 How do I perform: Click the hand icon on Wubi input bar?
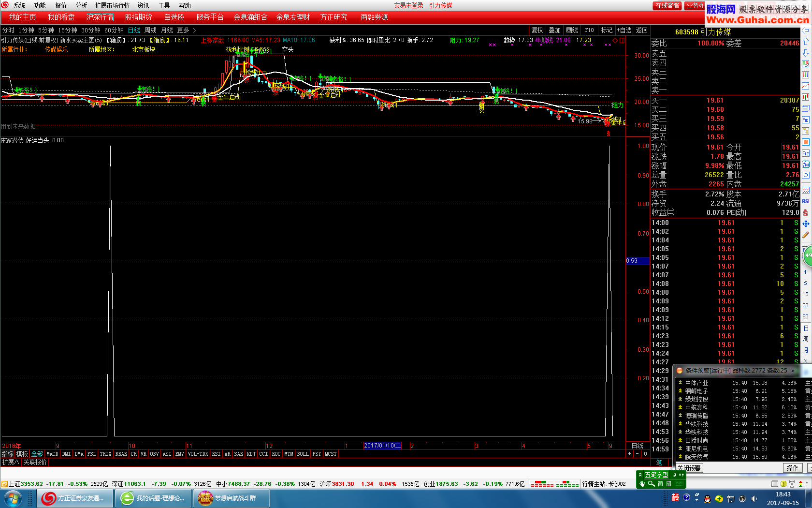[642, 483]
